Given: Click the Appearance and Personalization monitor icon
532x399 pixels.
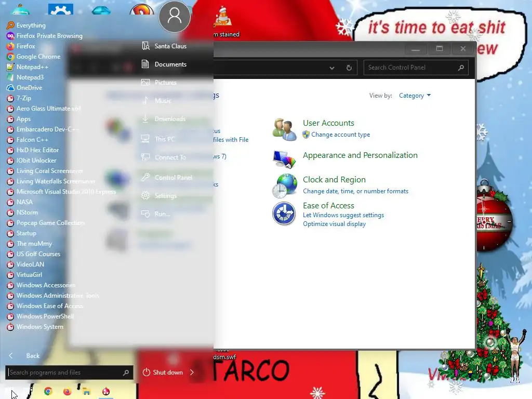Looking at the screenshot, I should pyautogui.click(x=284, y=159).
